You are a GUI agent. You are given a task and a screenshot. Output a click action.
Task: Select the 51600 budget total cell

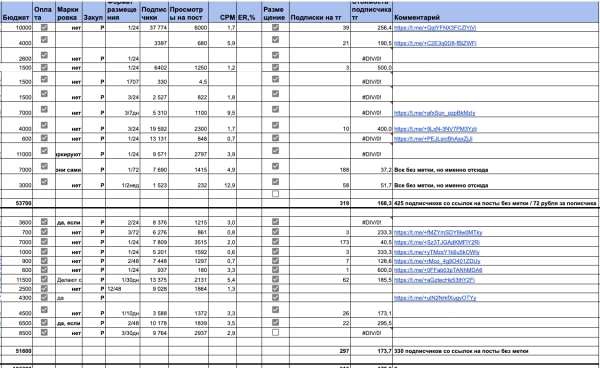pyautogui.click(x=16, y=351)
